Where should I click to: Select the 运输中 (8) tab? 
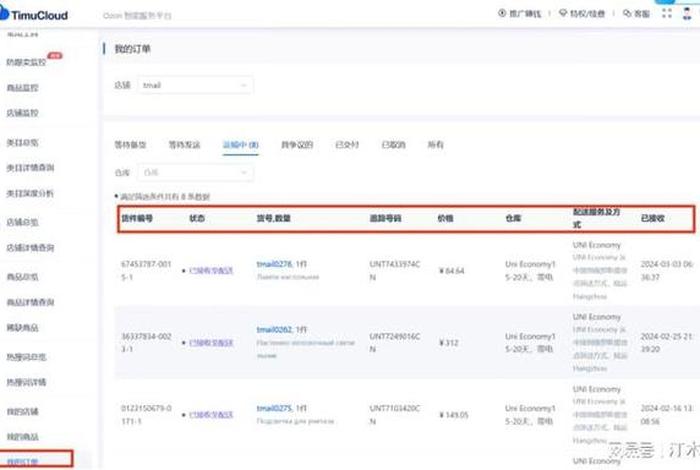[x=241, y=145]
